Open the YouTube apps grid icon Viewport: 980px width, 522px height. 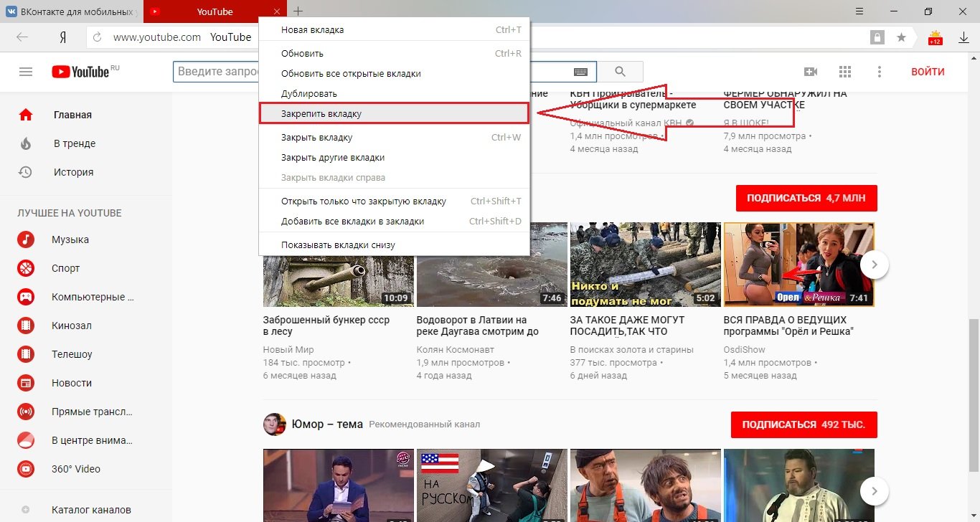click(845, 72)
